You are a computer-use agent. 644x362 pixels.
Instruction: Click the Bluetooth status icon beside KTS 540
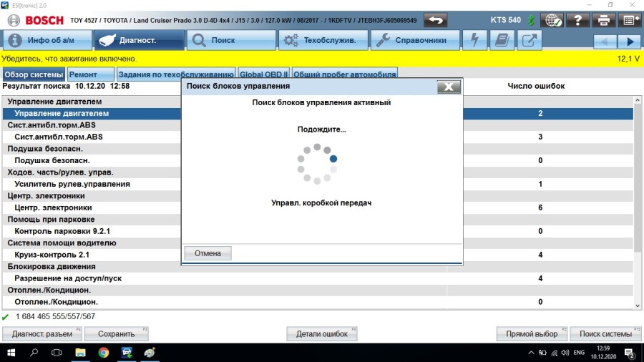[531, 20]
